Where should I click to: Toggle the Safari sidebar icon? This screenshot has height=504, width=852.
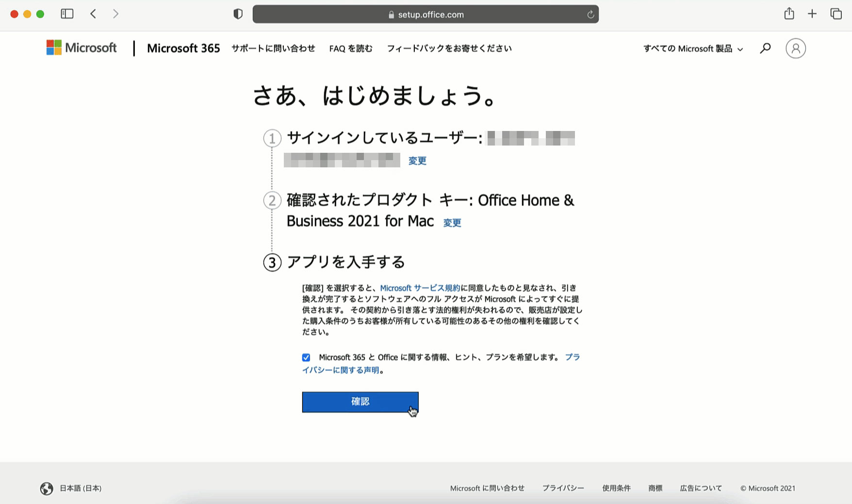click(67, 14)
